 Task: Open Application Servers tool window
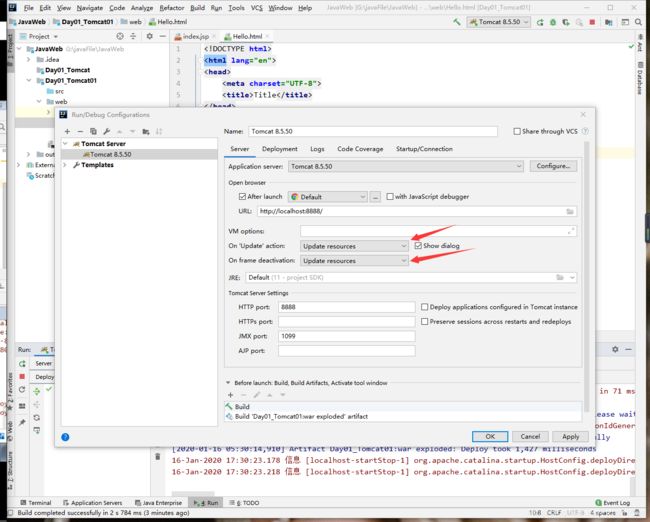coord(92,503)
